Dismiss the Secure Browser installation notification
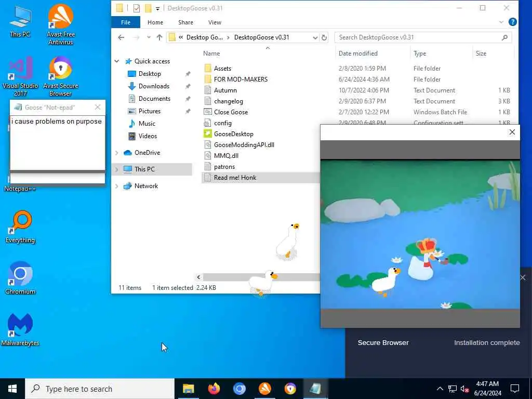 tap(523, 277)
